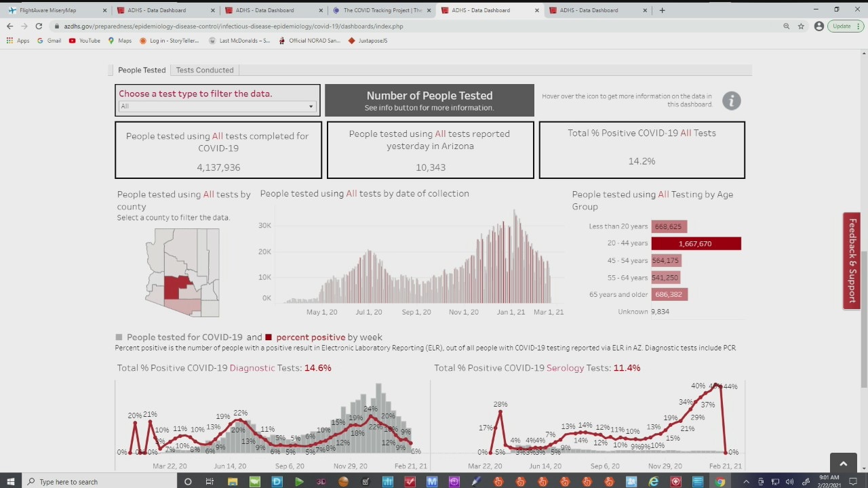
Task: Open the Feedback & Support side button
Action: 852,261
